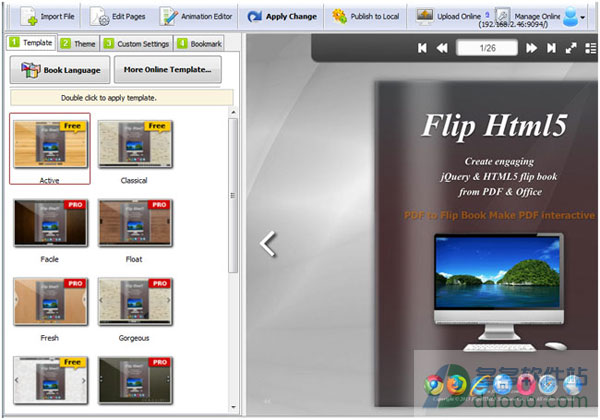Click the Edit Pages gear-page icon
600x420 pixels.
coord(99,17)
